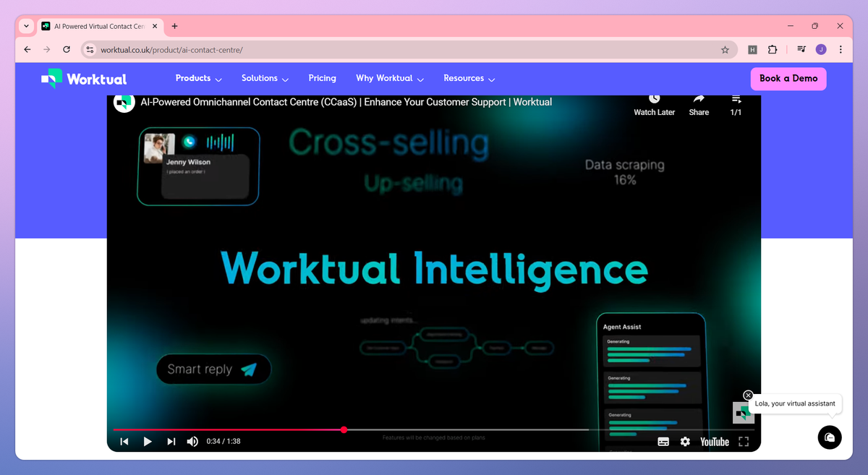The width and height of the screenshot is (868, 475).
Task: Open the site information icon in address bar
Action: pyautogui.click(x=90, y=50)
